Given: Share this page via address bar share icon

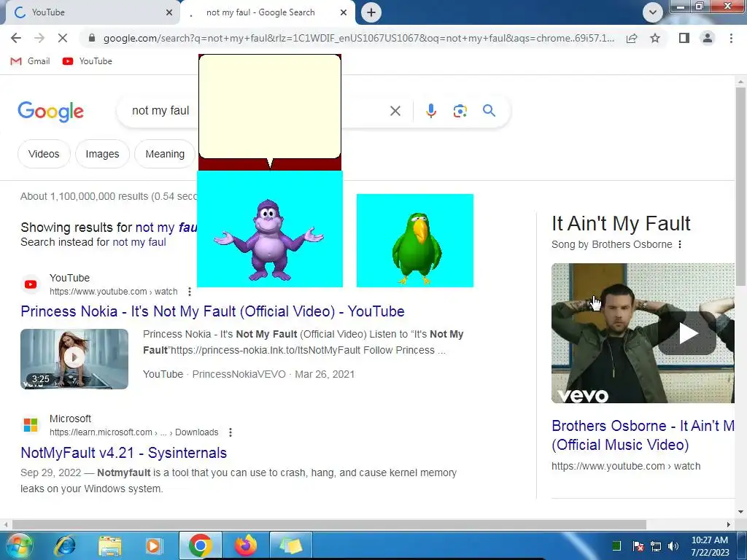Looking at the screenshot, I should pyautogui.click(x=632, y=38).
